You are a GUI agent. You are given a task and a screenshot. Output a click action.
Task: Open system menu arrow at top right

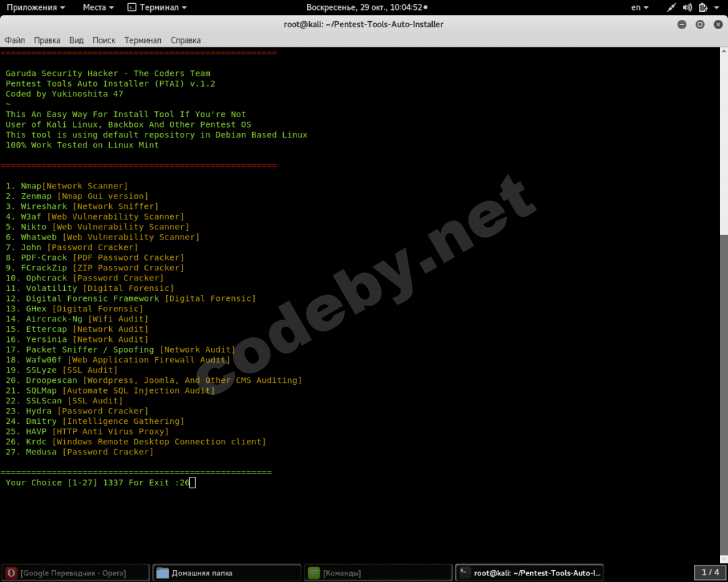pyautogui.click(x=717, y=7)
